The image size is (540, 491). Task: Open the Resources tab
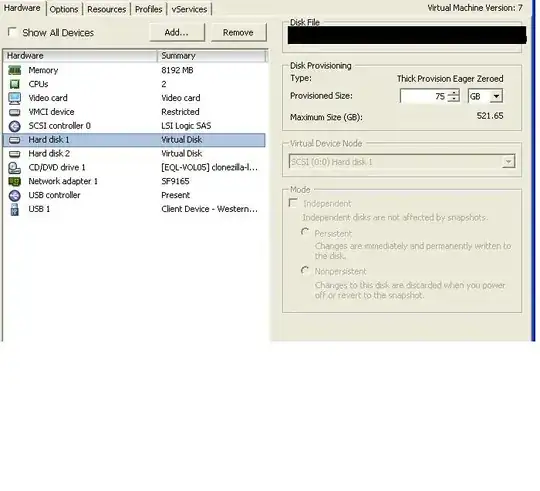click(x=106, y=9)
